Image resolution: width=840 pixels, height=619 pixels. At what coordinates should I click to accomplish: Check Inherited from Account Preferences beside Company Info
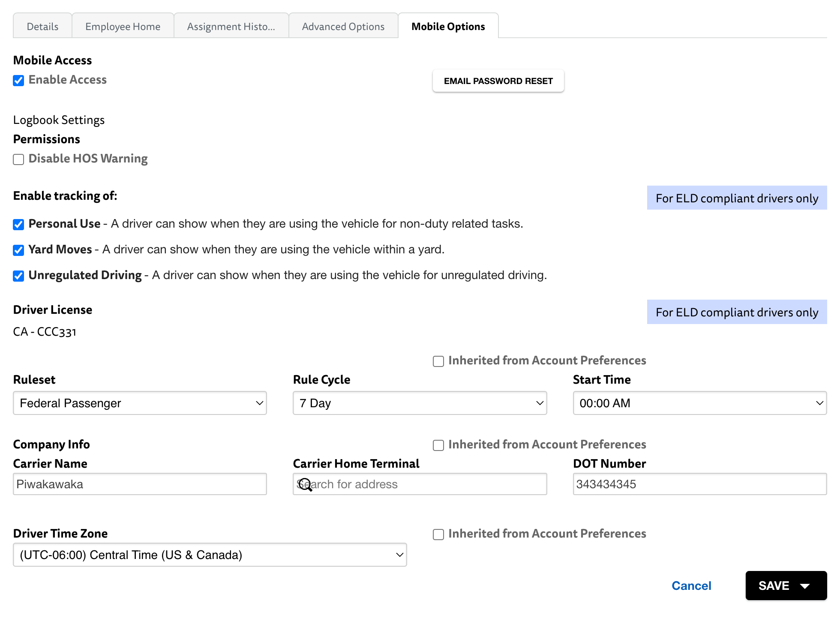pos(438,445)
